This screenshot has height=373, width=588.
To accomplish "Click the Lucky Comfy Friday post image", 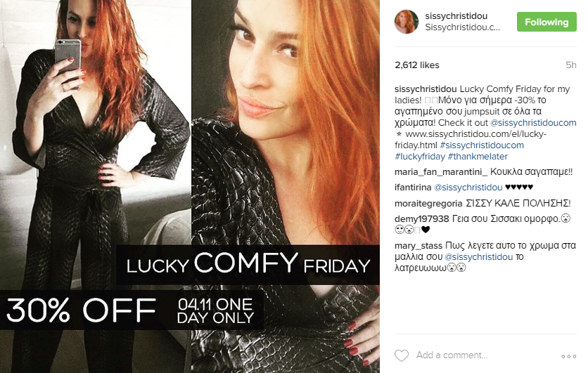I will coord(190,187).
